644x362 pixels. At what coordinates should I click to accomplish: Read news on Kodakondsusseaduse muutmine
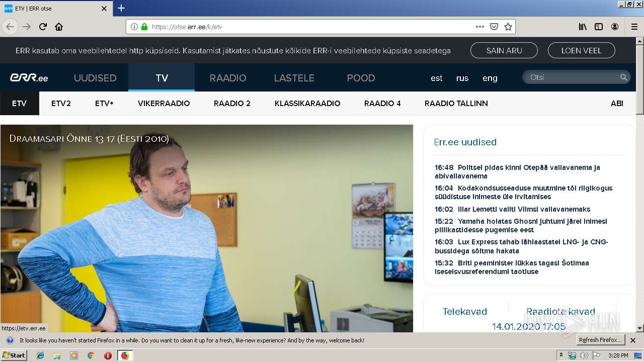tap(523, 192)
